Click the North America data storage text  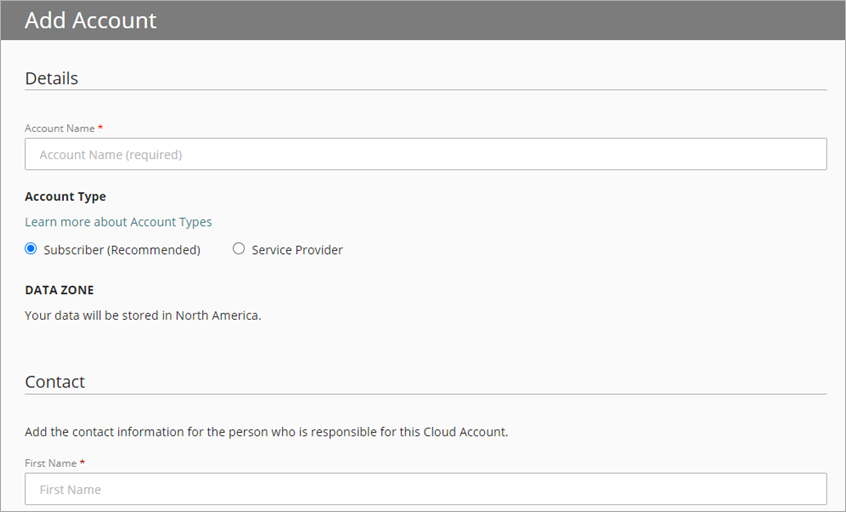pos(142,315)
